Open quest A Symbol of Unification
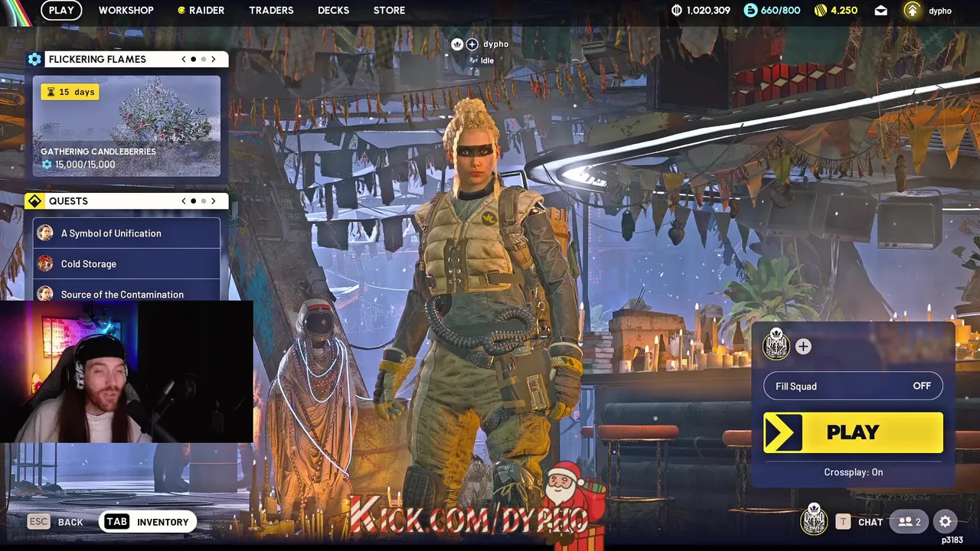This screenshot has width=980, height=551. click(x=126, y=233)
